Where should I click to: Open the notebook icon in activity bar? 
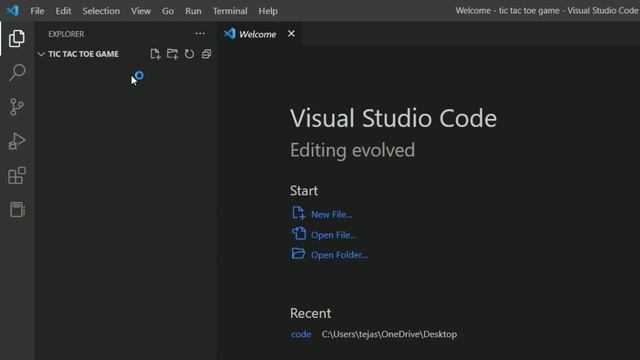point(17,209)
